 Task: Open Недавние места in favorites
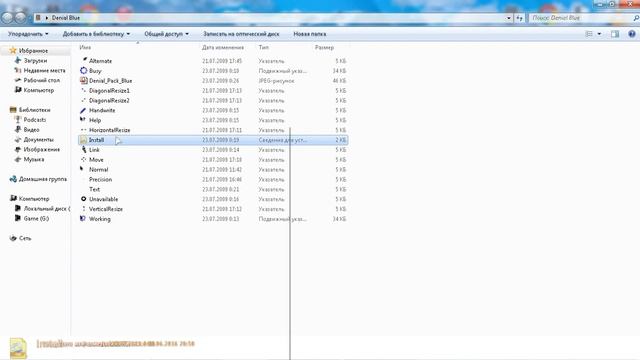pos(44,70)
